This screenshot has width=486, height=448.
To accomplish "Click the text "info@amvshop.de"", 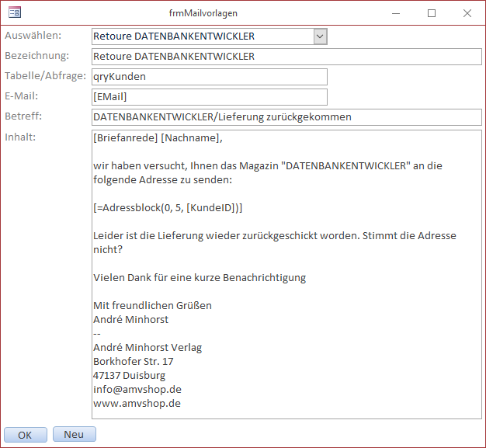I will (137, 390).
